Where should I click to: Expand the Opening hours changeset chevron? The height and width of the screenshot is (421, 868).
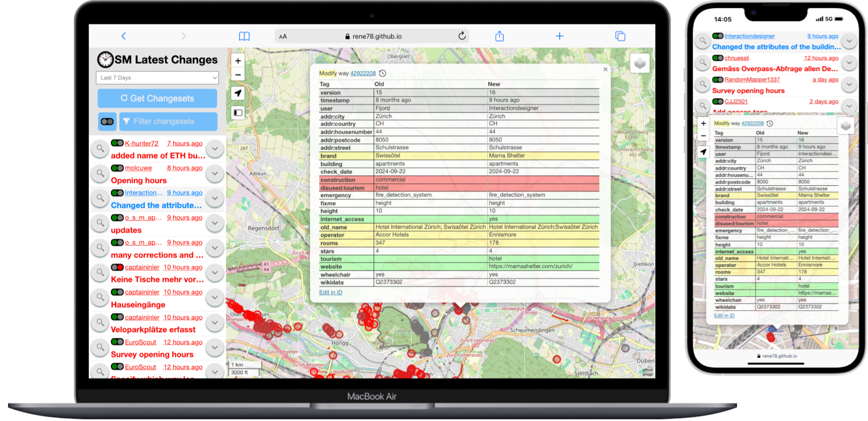click(215, 173)
